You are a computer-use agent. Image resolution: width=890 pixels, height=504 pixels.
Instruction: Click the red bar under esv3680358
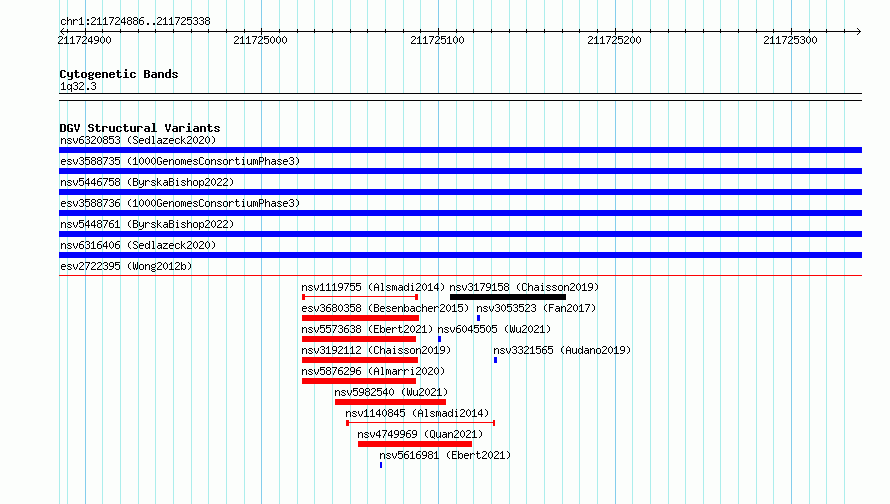(x=360, y=318)
